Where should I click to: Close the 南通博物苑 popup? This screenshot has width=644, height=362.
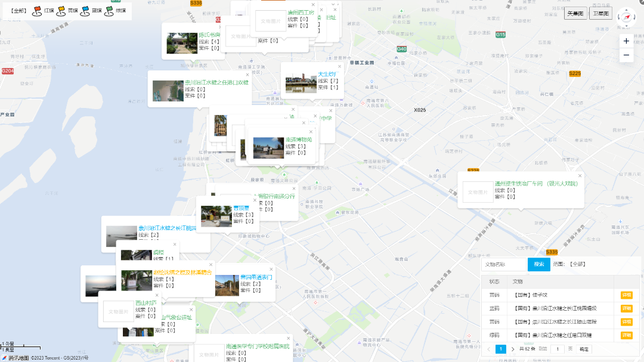pyautogui.click(x=311, y=132)
